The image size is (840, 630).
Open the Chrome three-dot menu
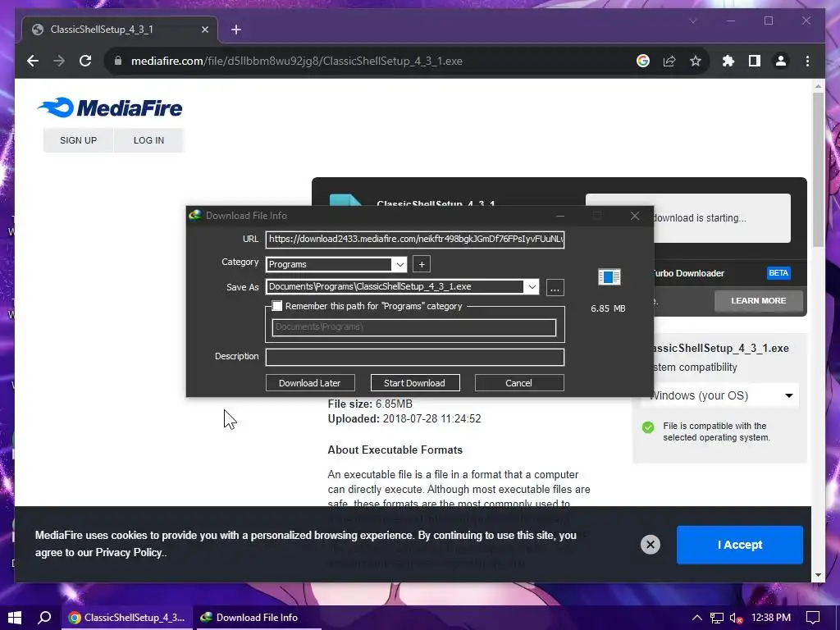click(807, 61)
